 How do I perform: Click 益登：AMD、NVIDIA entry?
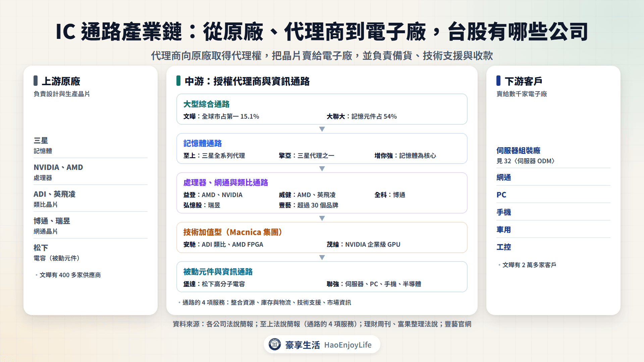pyautogui.click(x=213, y=195)
